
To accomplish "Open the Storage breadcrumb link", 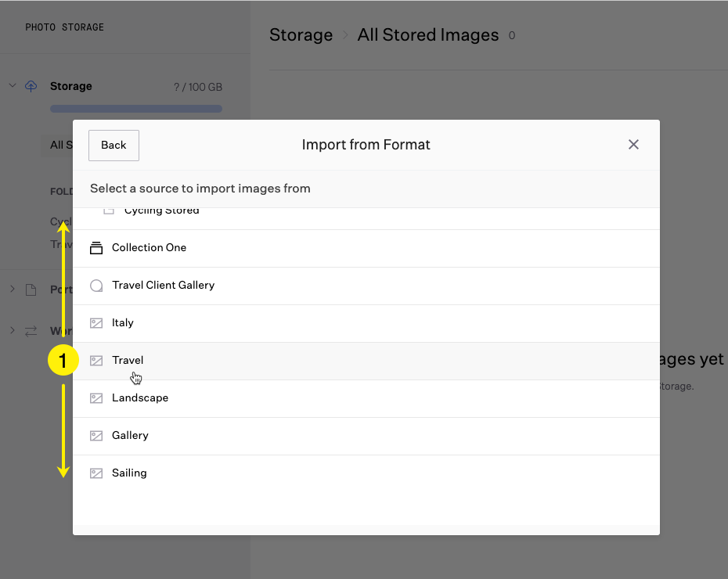I will pos(301,35).
